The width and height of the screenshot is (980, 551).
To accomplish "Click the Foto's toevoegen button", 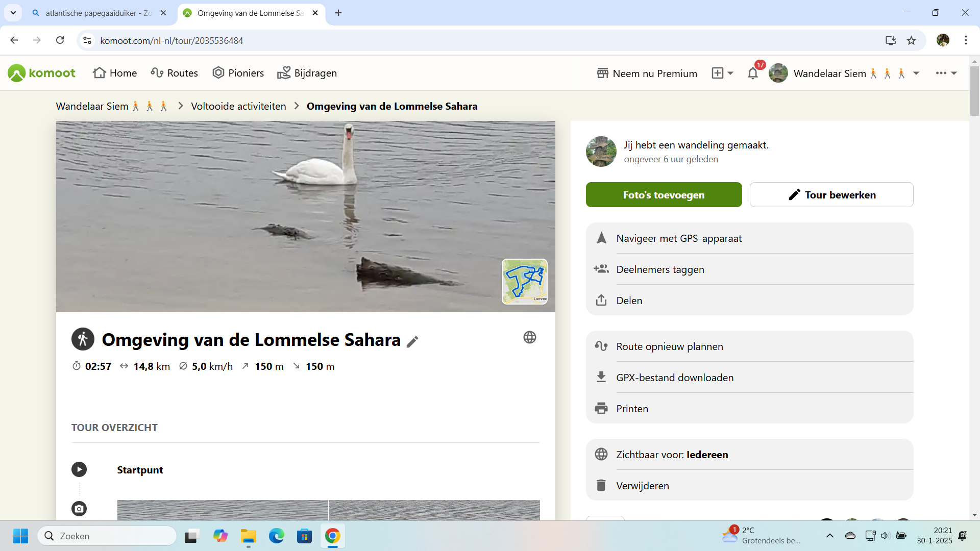I will point(664,195).
